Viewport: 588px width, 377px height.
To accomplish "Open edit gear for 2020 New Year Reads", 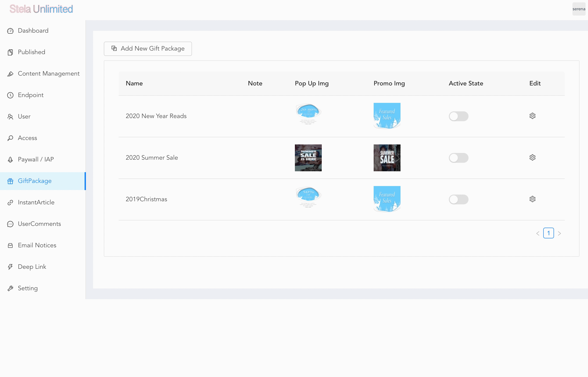I will click(532, 116).
